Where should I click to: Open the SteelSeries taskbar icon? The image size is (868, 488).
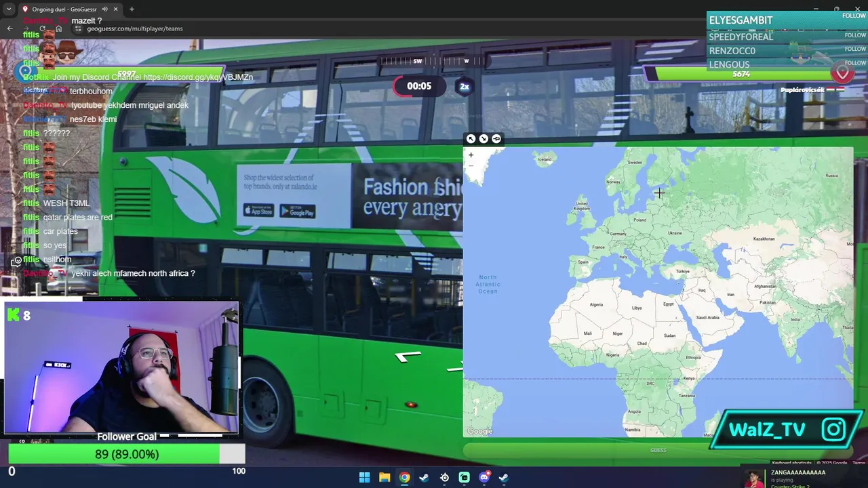444,477
